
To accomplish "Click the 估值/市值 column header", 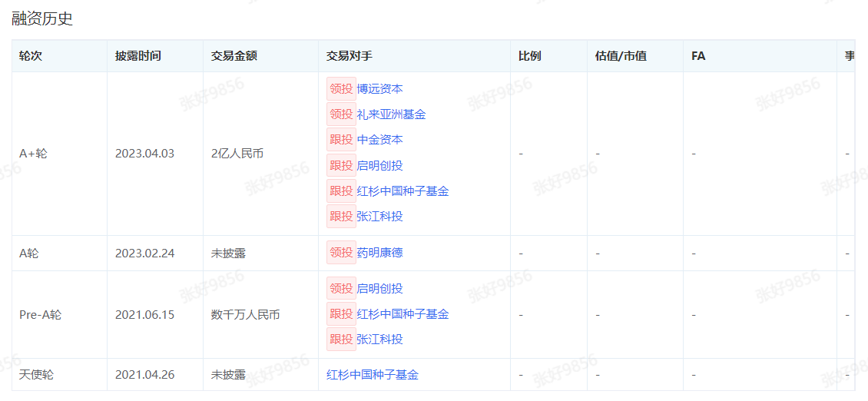I will pos(621,56).
